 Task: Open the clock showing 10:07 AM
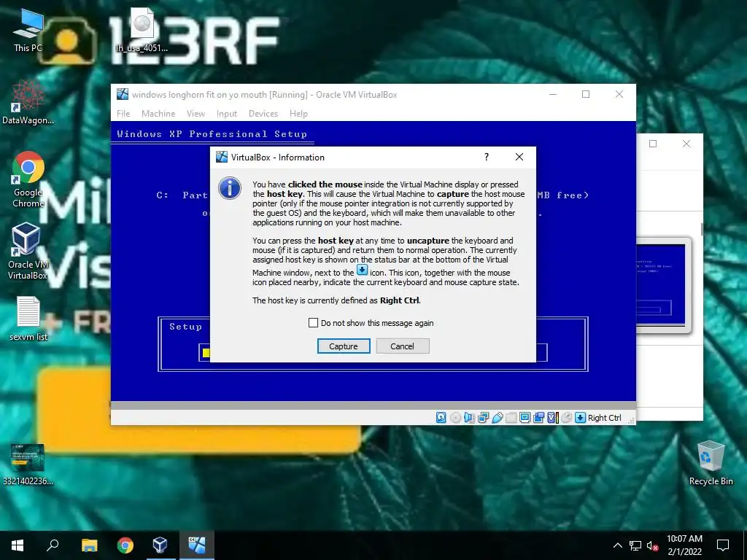pyautogui.click(x=684, y=545)
